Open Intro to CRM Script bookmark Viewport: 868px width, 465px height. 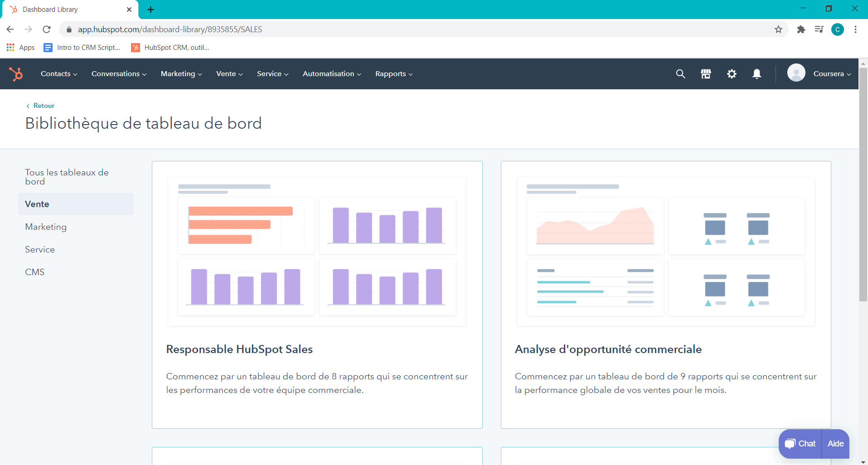[x=82, y=47]
